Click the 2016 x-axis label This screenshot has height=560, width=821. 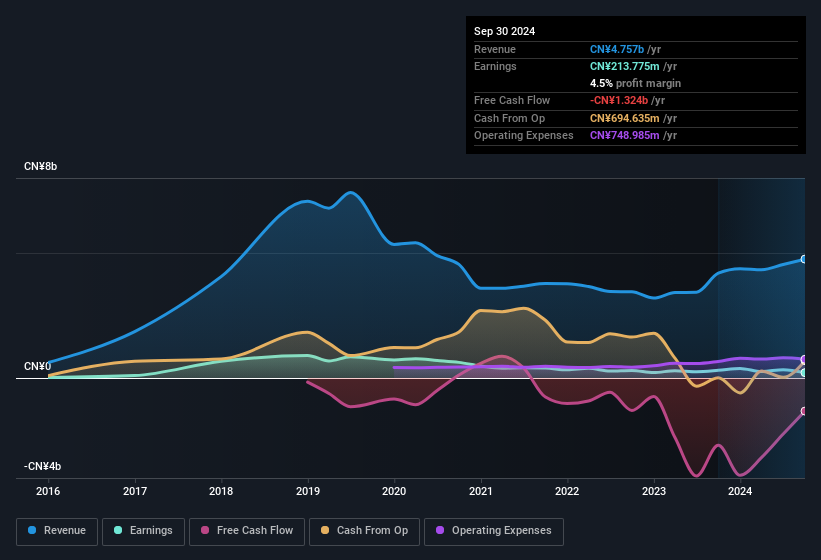pyautogui.click(x=48, y=491)
